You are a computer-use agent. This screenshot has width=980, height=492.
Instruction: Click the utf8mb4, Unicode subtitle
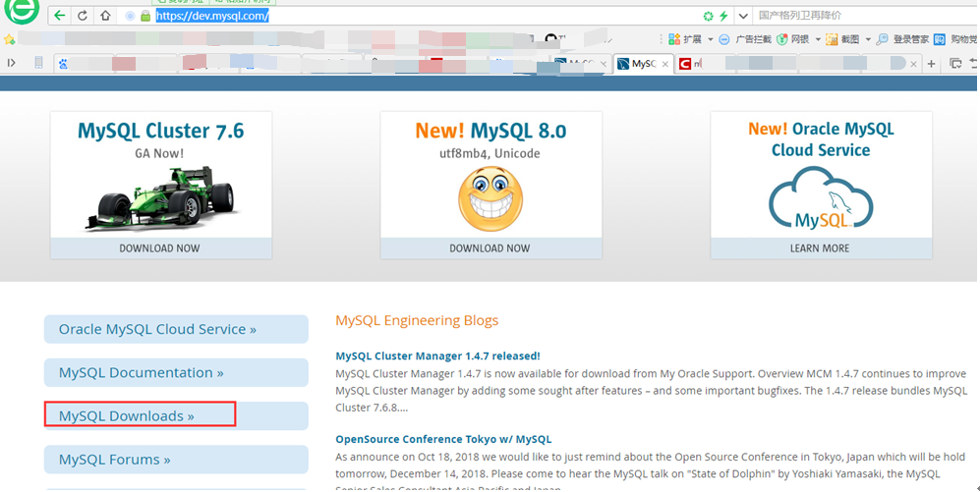tap(490, 153)
